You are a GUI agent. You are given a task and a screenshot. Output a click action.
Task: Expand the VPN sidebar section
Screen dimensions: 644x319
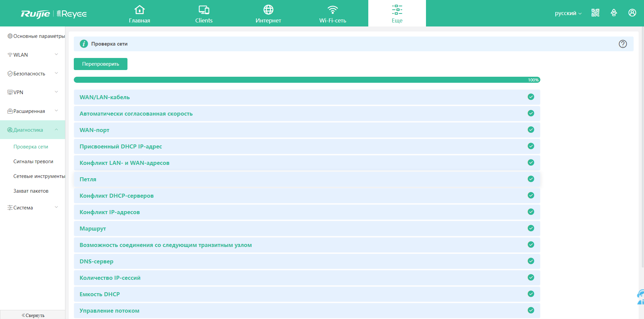coord(33,92)
